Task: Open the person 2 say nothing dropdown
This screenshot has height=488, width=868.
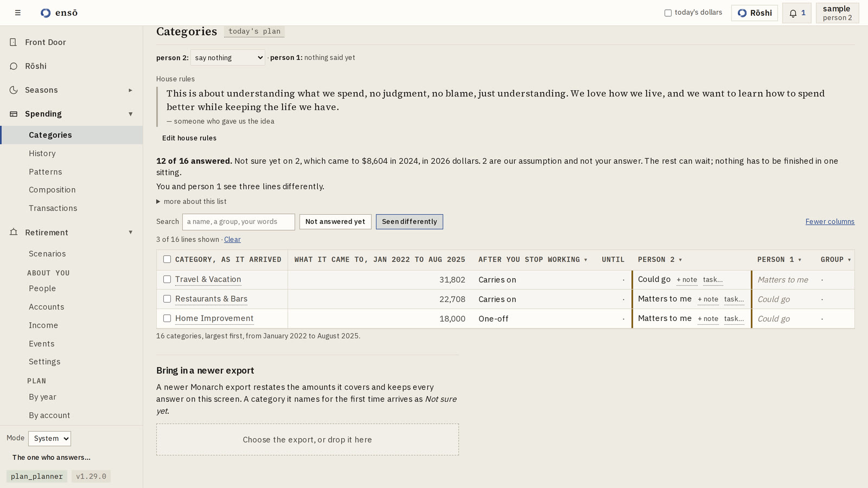Action: 228,57
